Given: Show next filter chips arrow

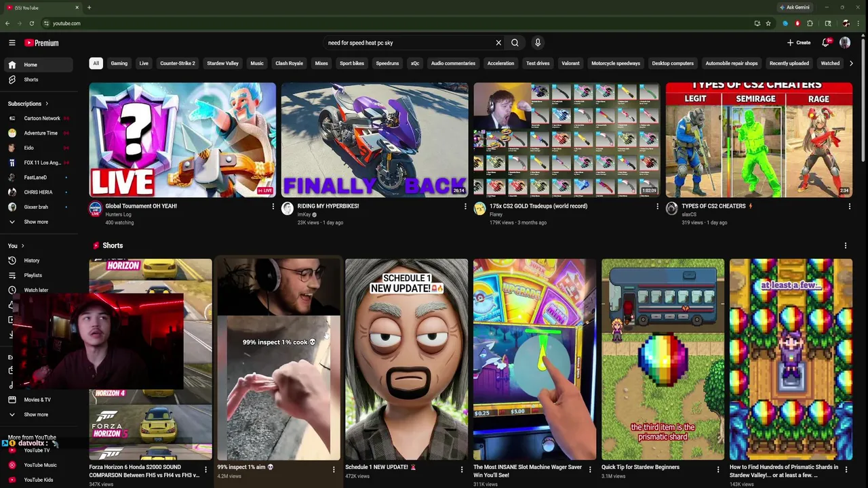Looking at the screenshot, I should pos(851,64).
